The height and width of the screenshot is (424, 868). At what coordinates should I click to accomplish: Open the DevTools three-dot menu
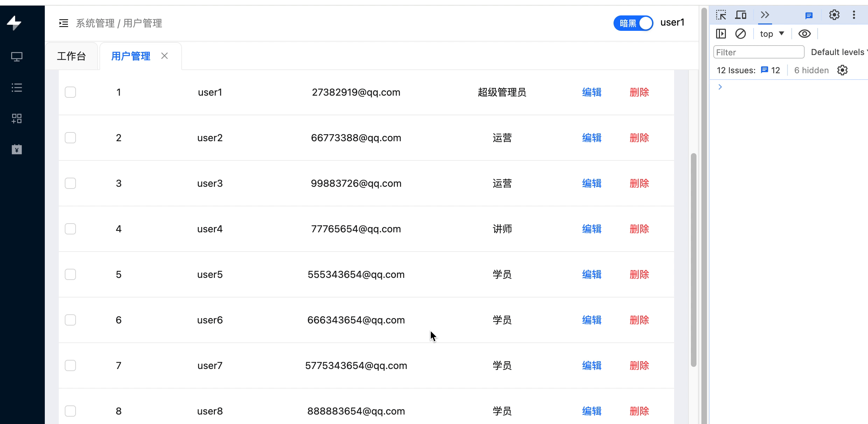(854, 15)
